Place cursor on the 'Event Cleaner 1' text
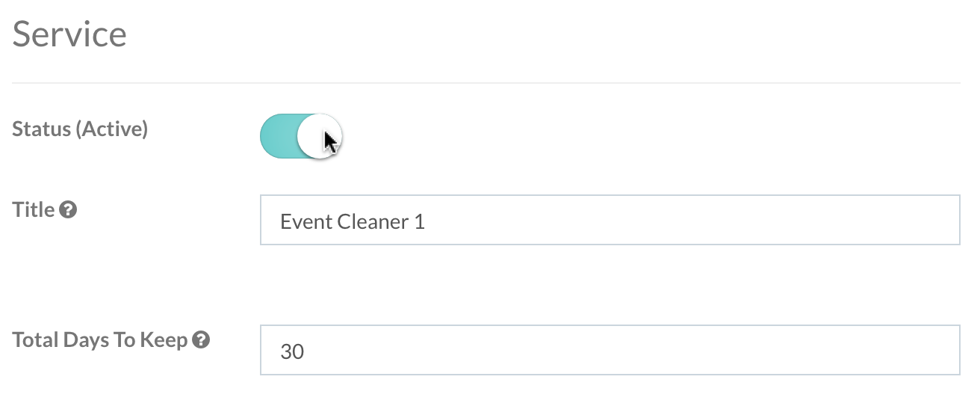Screen dimensions: 980x418 pyautogui.click(x=353, y=222)
